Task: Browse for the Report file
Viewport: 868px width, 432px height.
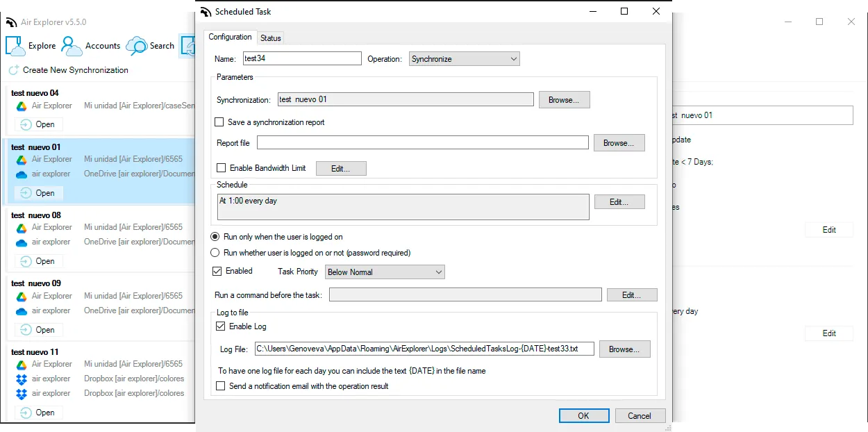Action: coord(619,143)
